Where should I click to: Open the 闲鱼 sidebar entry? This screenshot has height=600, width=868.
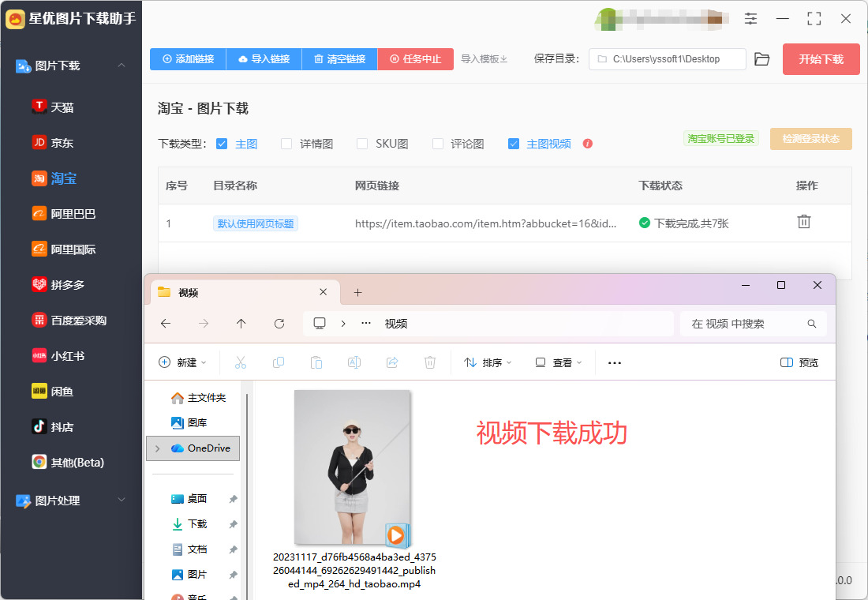pyautogui.click(x=53, y=391)
